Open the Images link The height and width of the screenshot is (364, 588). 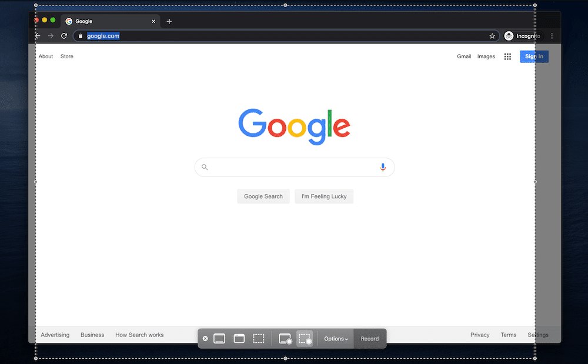tap(486, 56)
